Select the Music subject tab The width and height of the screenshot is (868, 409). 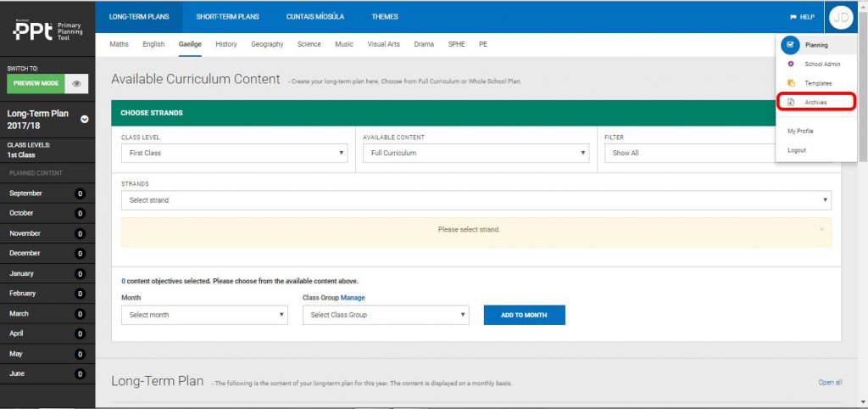[344, 44]
